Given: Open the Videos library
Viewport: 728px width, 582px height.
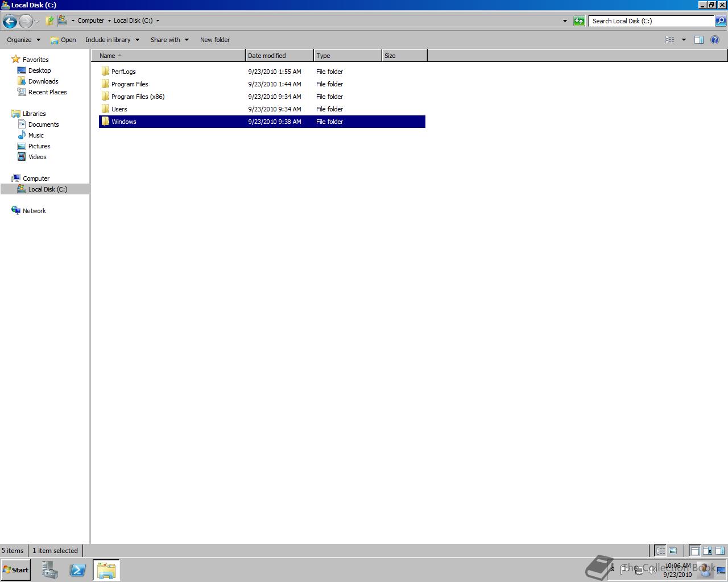Looking at the screenshot, I should click(x=32, y=157).
